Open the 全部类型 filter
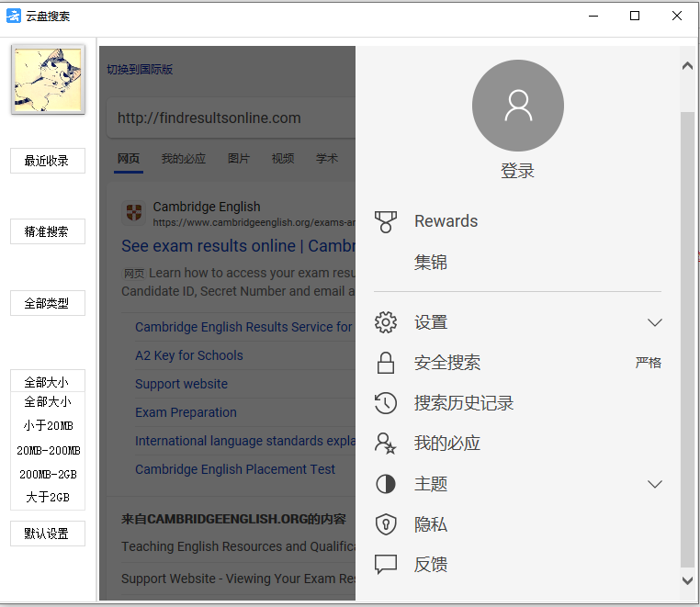 pos(48,303)
